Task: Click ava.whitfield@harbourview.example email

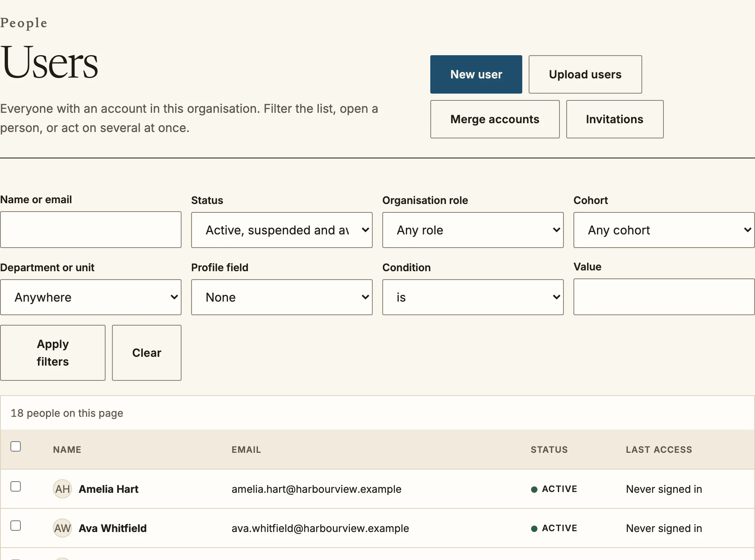Action: point(320,528)
